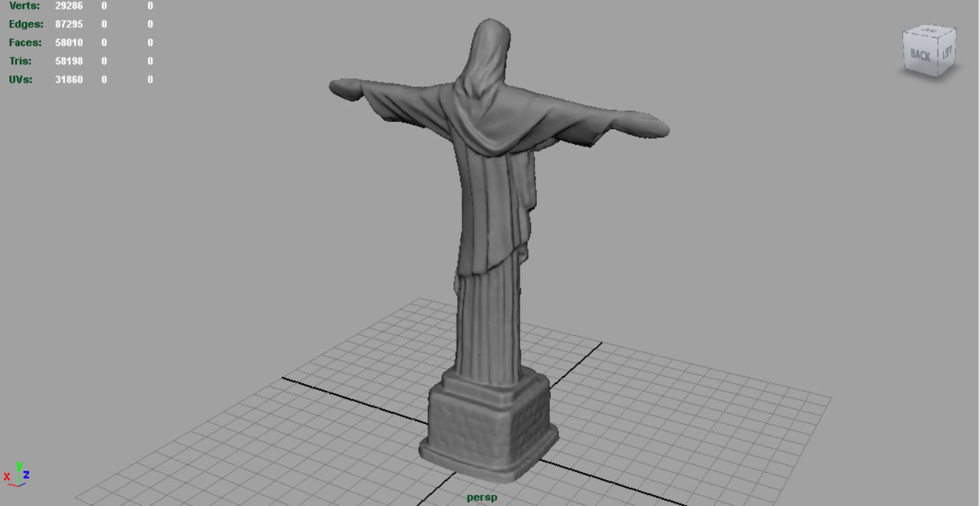This screenshot has width=980, height=506.
Task: Click the edge count value 87295
Action: (x=69, y=24)
